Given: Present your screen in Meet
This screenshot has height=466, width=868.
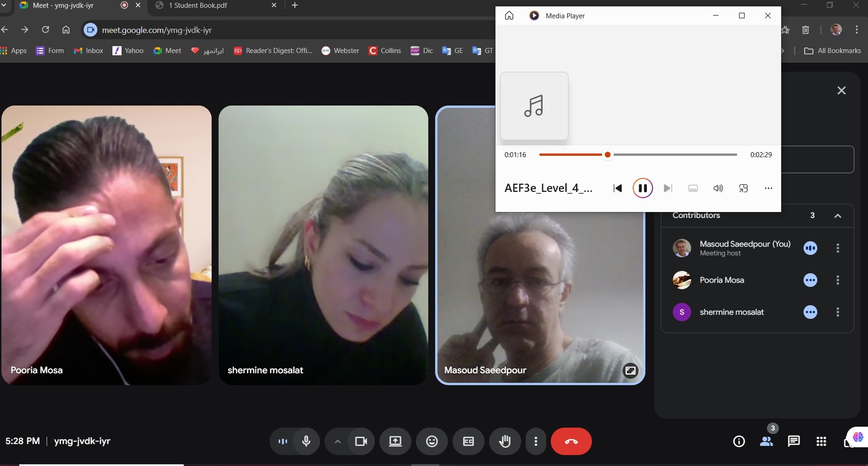Looking at the screenshot, I should [395, 441].
